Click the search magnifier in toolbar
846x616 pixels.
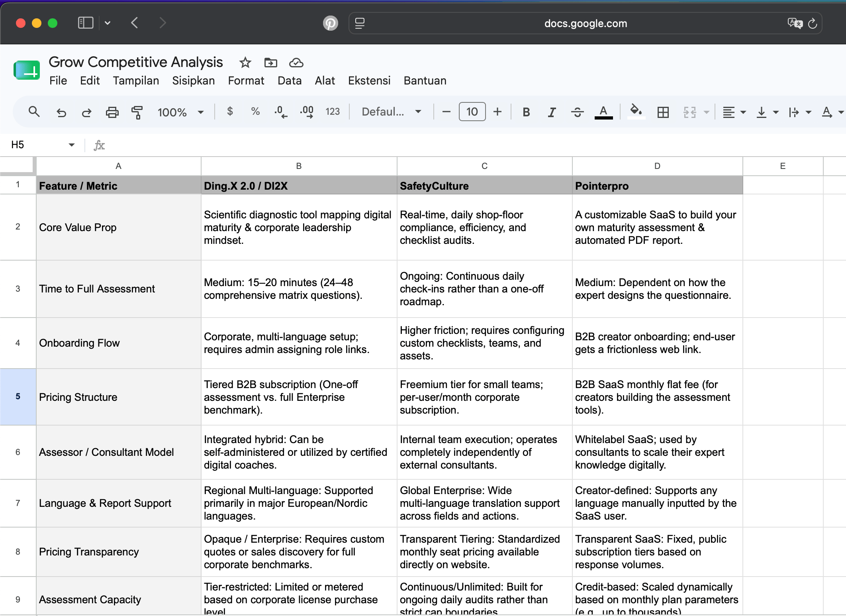pos(34,112)
